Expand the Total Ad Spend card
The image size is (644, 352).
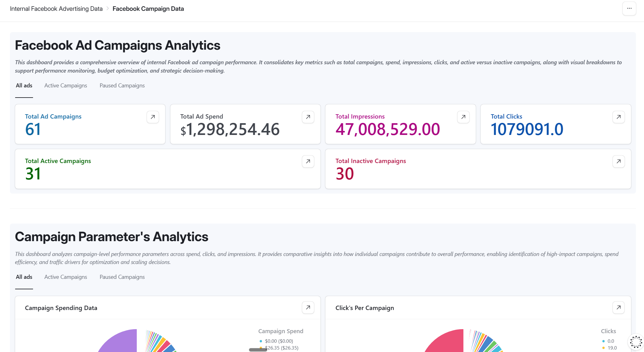tap(308, 117)
